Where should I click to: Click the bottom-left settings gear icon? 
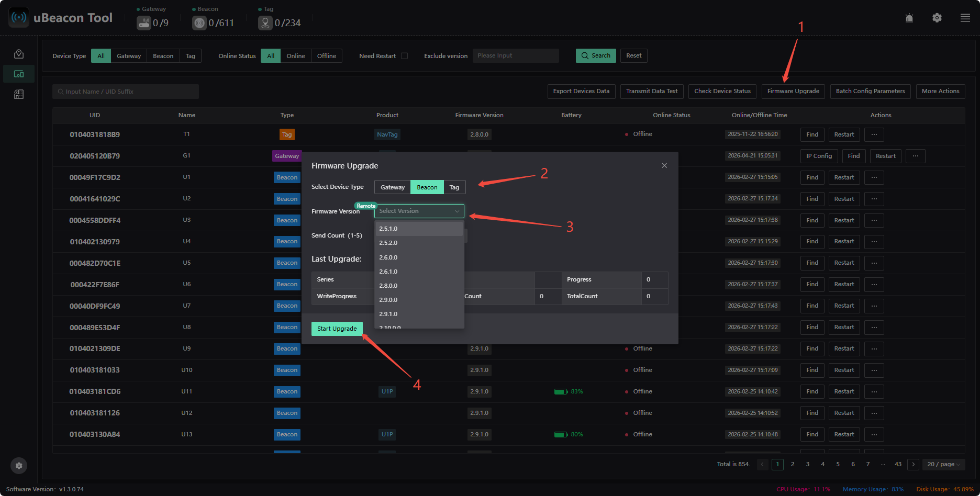(19, 466)
